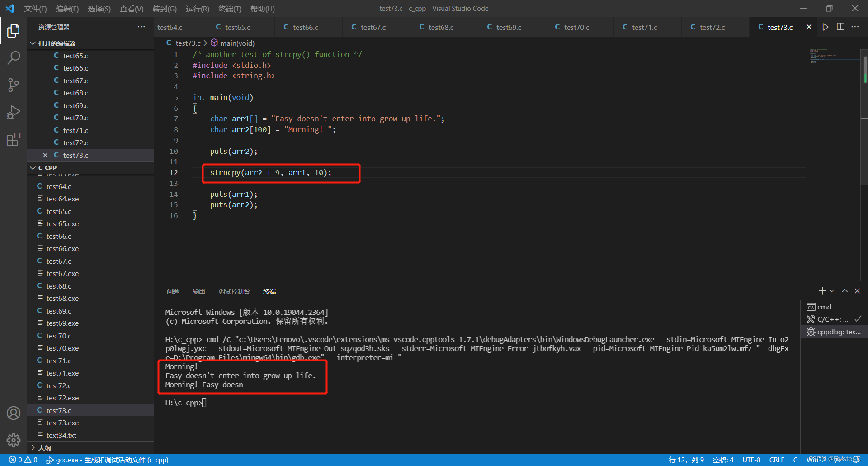This screenshot has width=868, height=466.
Task: Click the Run Code play icon
Action: (x=826, y=27)
